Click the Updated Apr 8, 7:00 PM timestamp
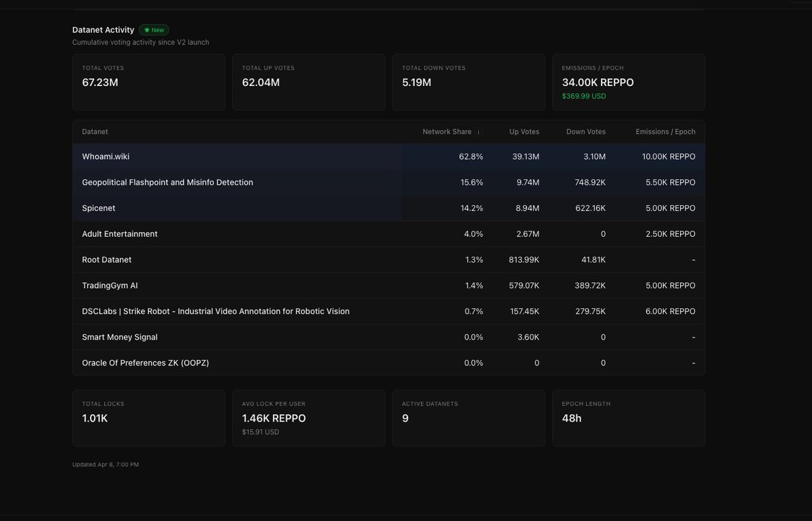The image size is (812, 521). click(106, 465)
